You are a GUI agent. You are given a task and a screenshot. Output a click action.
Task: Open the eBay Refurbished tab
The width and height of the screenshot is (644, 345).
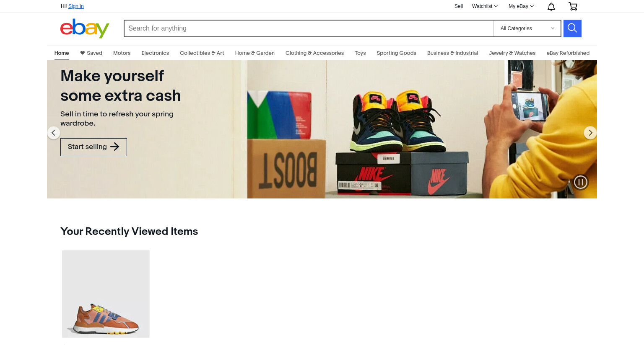pos(568,53)
